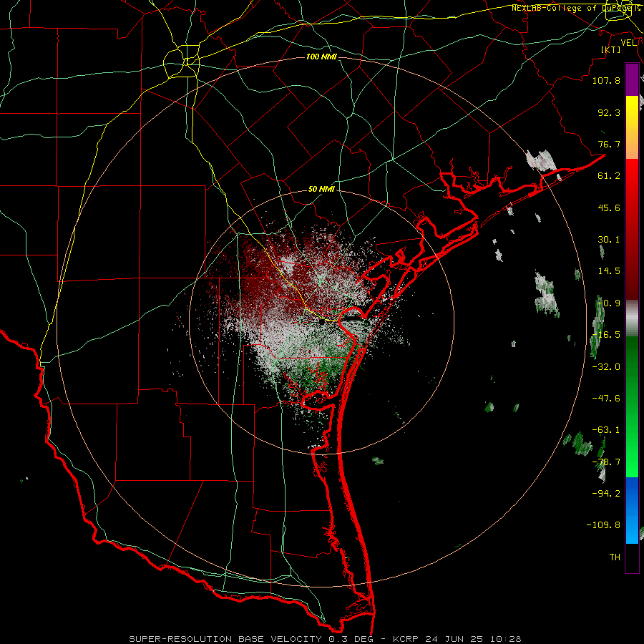The width and height of the screenshot is (644, 644).
Task: Click the 100 NMI range ring label
Action: pos(321,57)
